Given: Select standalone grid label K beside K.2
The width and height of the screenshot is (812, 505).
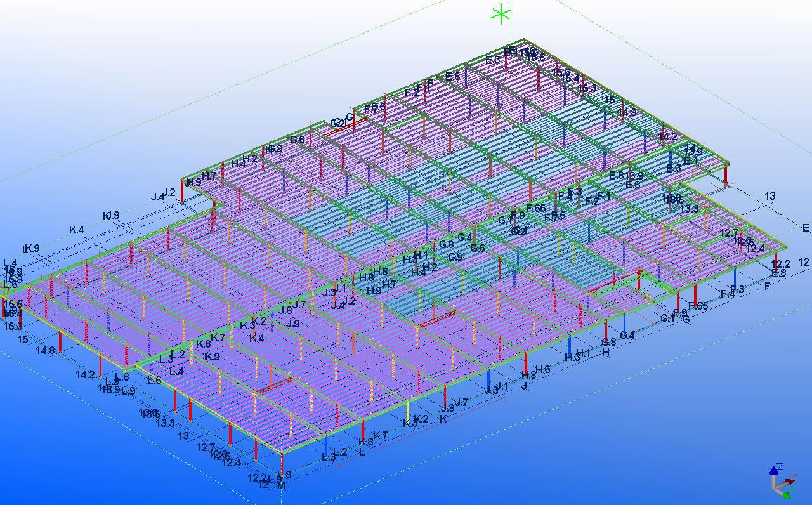Looking at the screenshot, I should pos(443,419).
